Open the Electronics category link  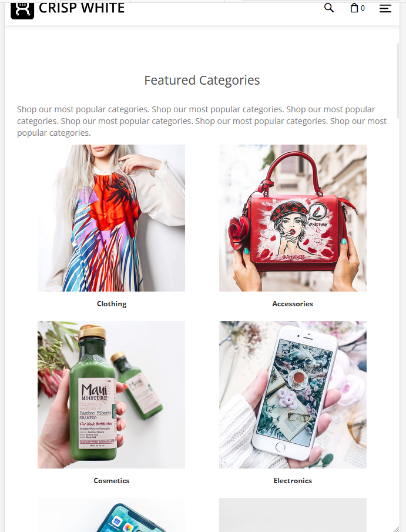pos(293,480)
